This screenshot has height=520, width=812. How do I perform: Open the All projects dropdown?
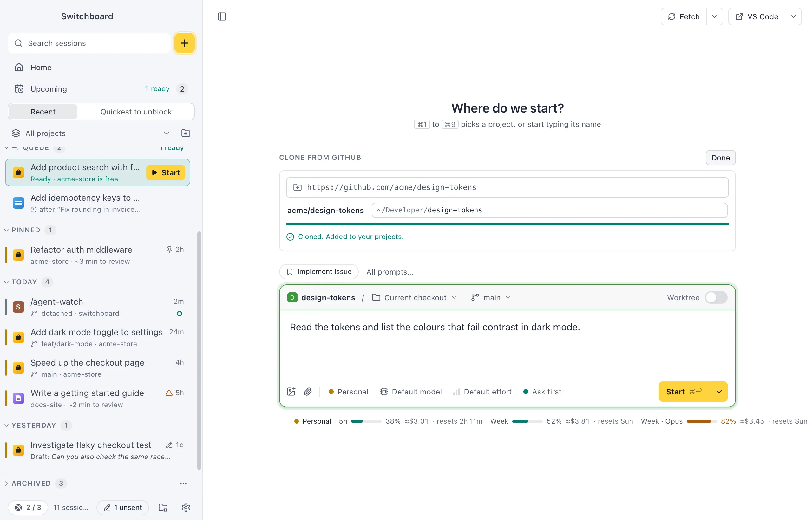[90, 133]
